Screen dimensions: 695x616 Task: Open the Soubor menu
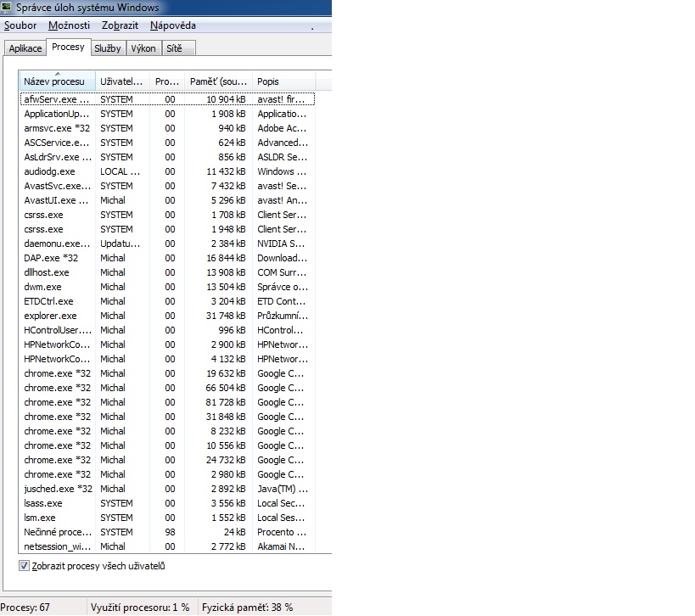coord(20,25)
